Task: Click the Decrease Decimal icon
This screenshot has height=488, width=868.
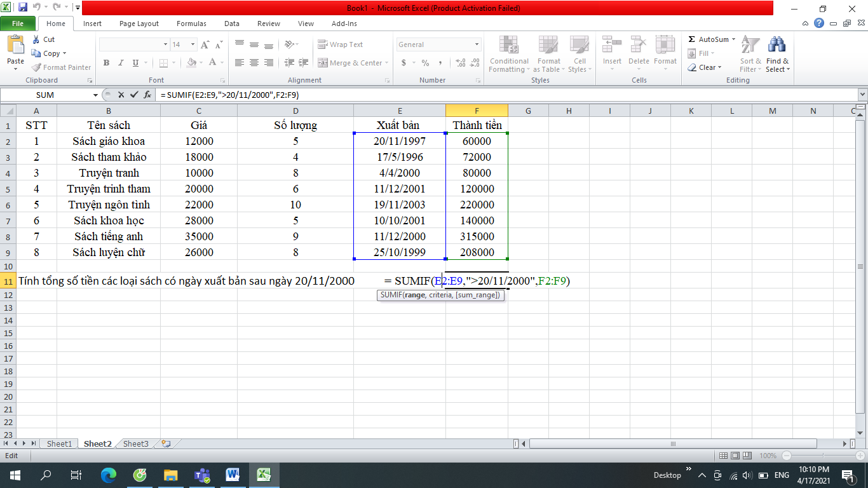Action: [x=476, y=63]
